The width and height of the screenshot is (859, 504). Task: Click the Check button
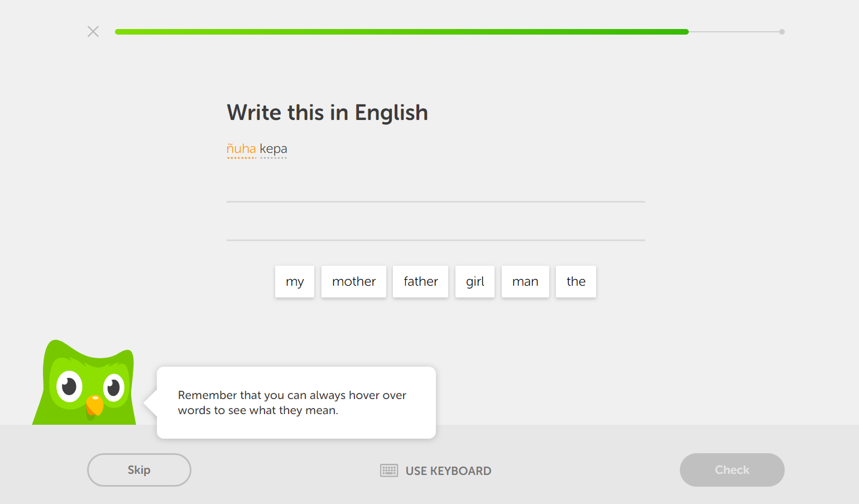(x=732, y=470)
